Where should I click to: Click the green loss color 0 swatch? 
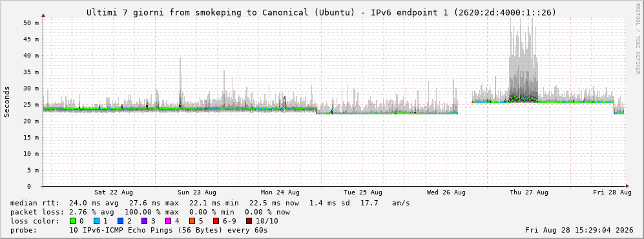(72, 221)
